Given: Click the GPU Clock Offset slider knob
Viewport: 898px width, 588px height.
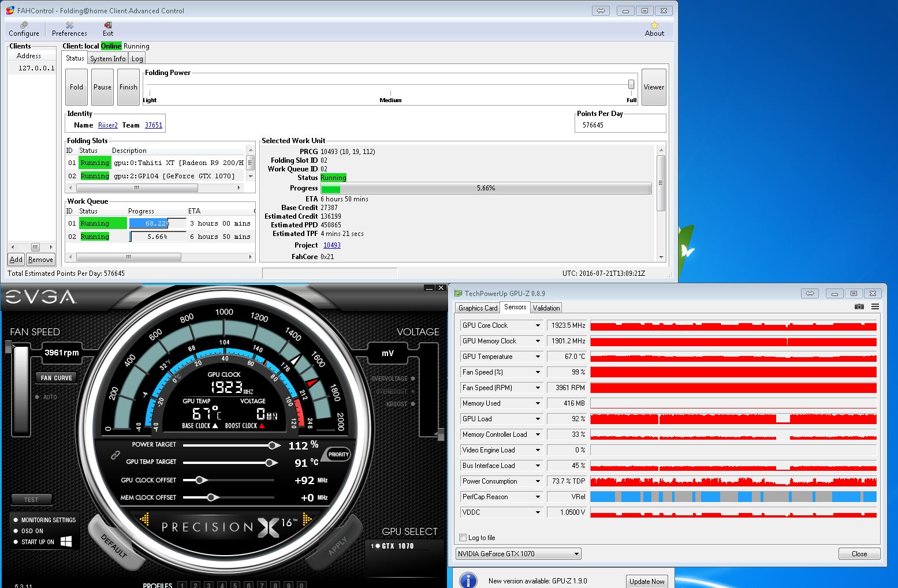Looking at the screenshot, I should coord(200,480).
